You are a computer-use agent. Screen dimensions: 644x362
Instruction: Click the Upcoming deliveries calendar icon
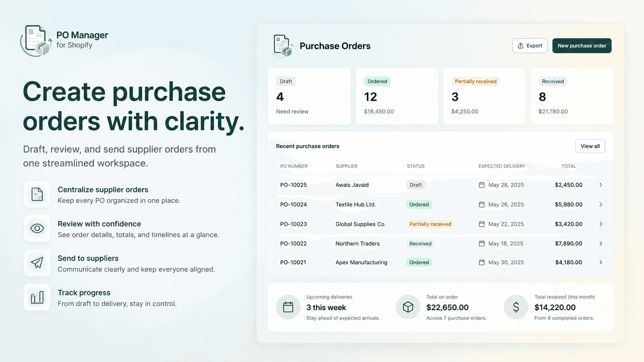(x=288, y=307)
